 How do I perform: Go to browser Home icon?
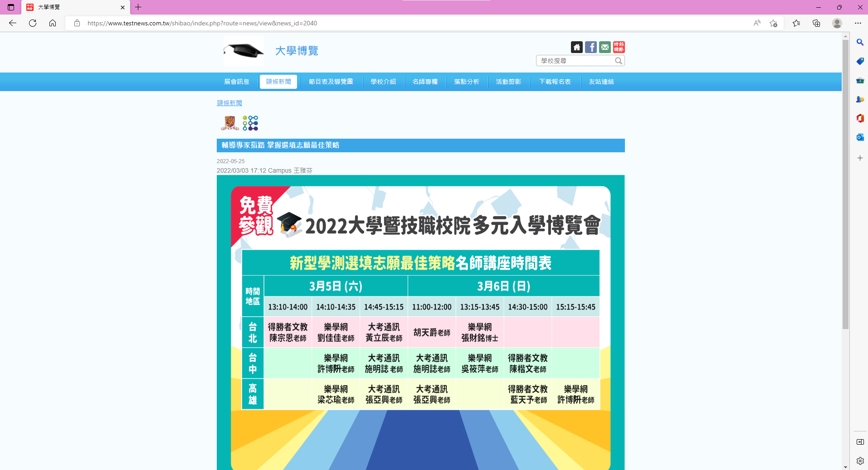coord(53,23)
